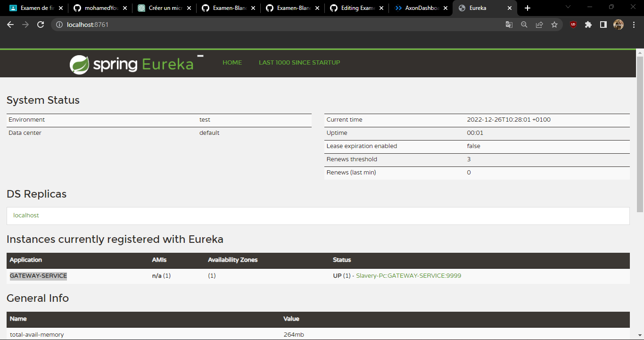Switch to the AxonDashboard tab
The width and height of the screenshot is (644, 340).
(419, 8)
